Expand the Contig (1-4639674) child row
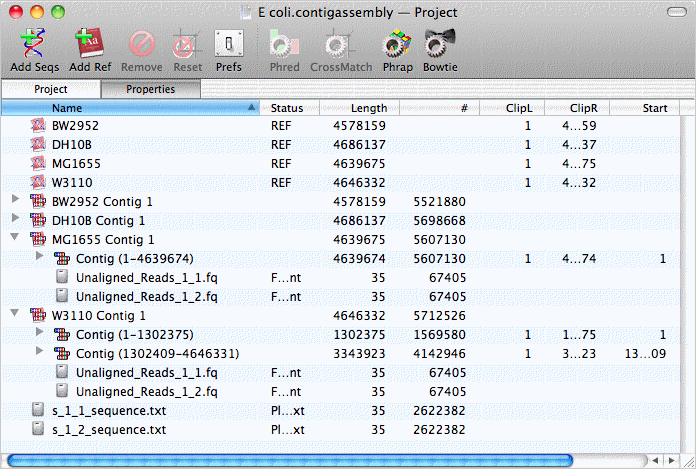This screenshot has height=469, width=696. pos(39,256)
